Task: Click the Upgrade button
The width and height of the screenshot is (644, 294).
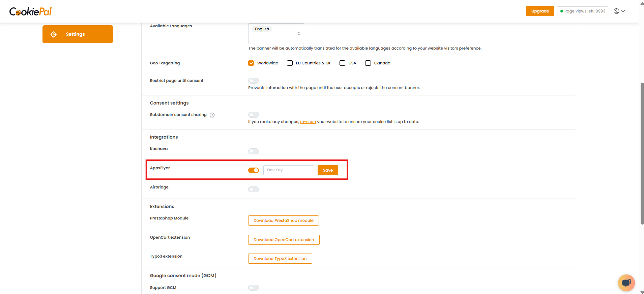Action: 540,11
